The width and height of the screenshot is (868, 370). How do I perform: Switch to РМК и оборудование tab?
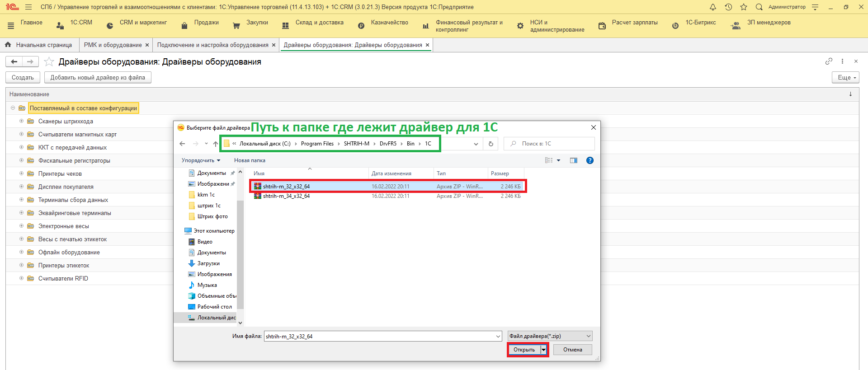(113, 45)
